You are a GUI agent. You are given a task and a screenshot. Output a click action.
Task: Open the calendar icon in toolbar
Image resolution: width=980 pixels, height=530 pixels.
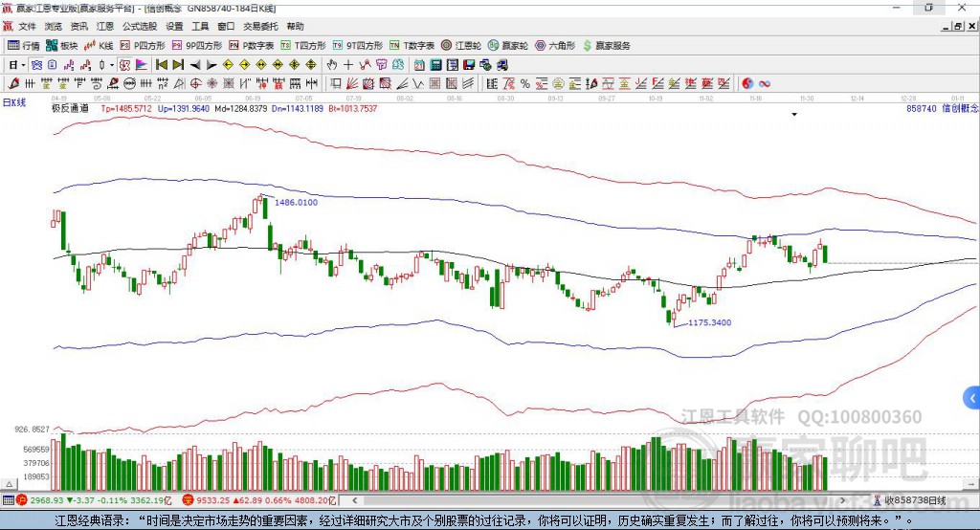[x=419, y=65]
